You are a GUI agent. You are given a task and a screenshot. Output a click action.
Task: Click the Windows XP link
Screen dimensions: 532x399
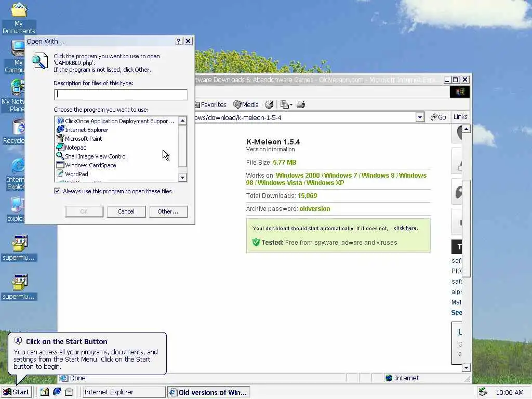pyautogui.click(x=325, y=182)
